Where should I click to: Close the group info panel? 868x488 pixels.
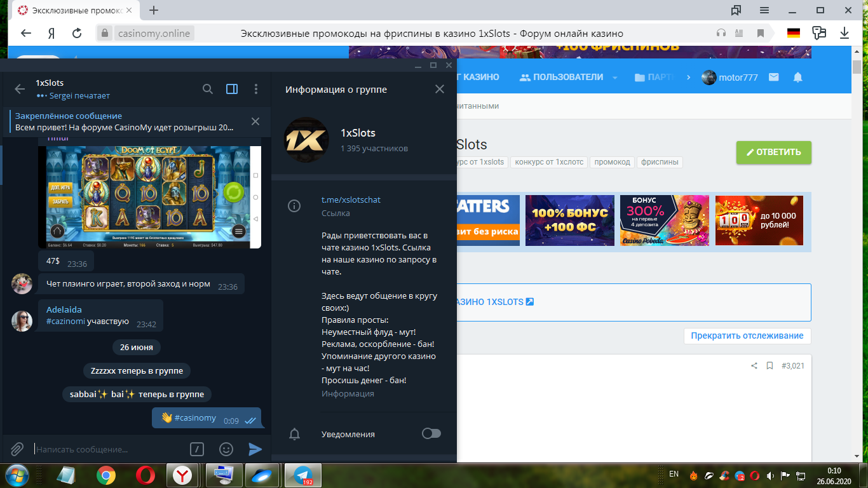pos(440,89)
